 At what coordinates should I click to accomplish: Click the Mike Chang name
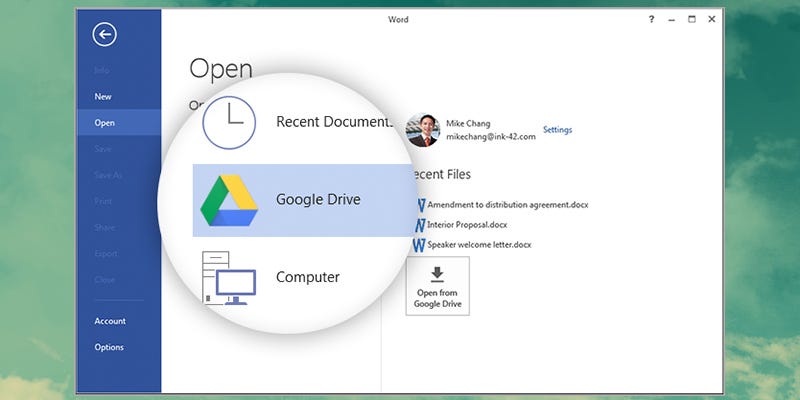click(x=468, y=123)
